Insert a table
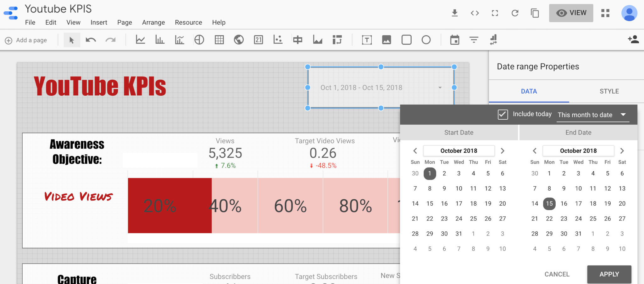 coord(219,40)
